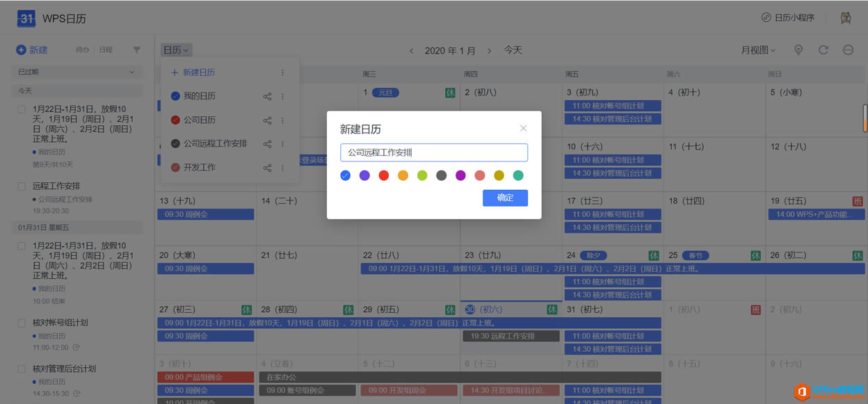Share the 公司远程工作安排 calendar
Viewport: 868px width, 404px height.
click(x=267, y=144)
